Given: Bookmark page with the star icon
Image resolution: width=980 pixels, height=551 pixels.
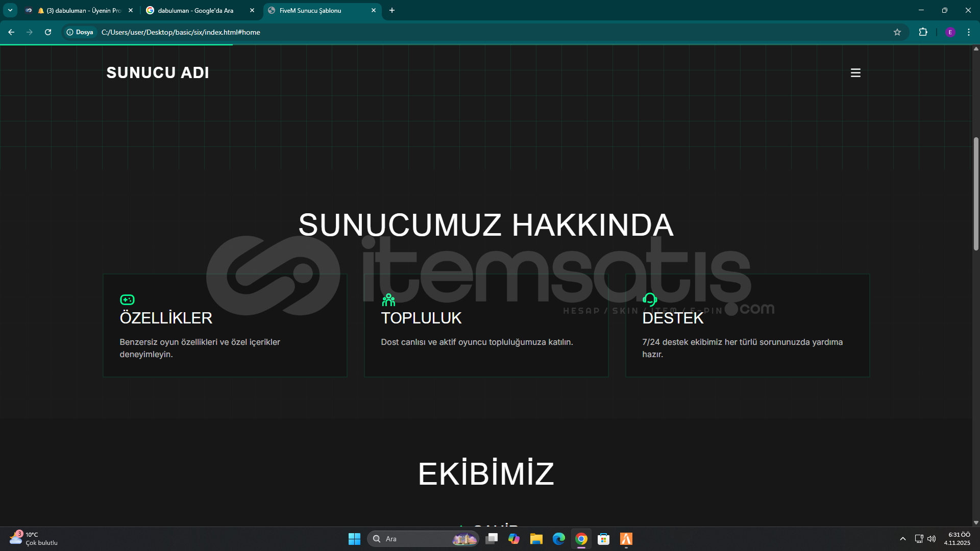Looking at the screenshot, I should pyautogui.click(x=897, y=32).
